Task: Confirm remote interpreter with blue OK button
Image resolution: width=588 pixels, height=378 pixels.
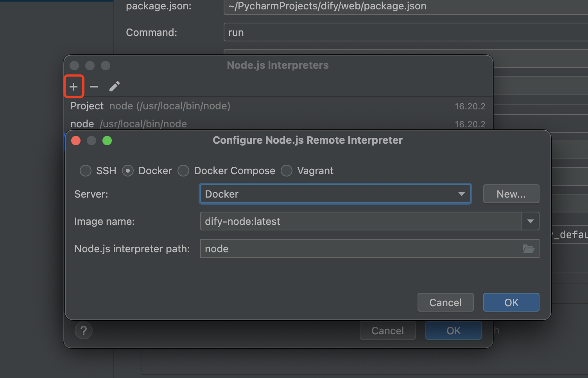Action: pyautogui.click(x=511, y=303)
